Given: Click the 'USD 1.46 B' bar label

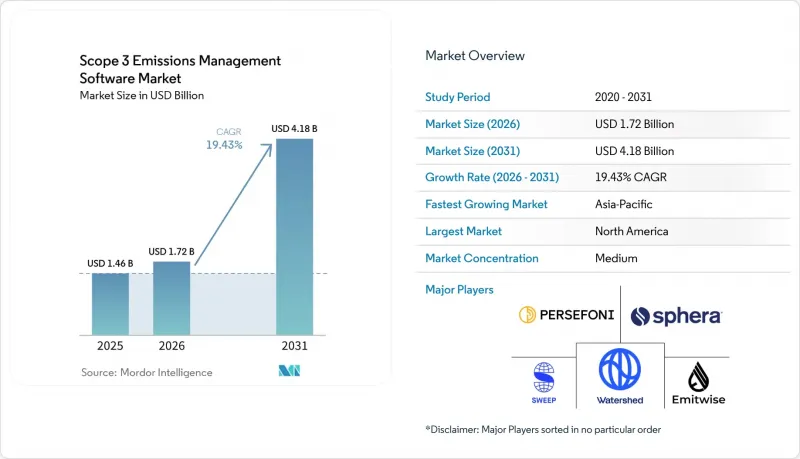Looking at the screenshot, I should [110, 263].
